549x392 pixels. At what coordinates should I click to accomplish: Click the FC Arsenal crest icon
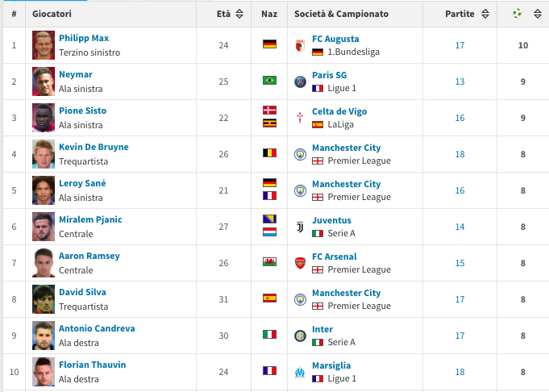click(x=300, y=263)
